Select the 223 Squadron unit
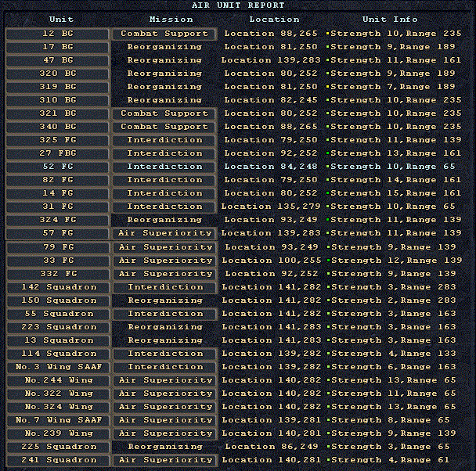The height and width of the screenshot is (471, 476). coord(58,328)
